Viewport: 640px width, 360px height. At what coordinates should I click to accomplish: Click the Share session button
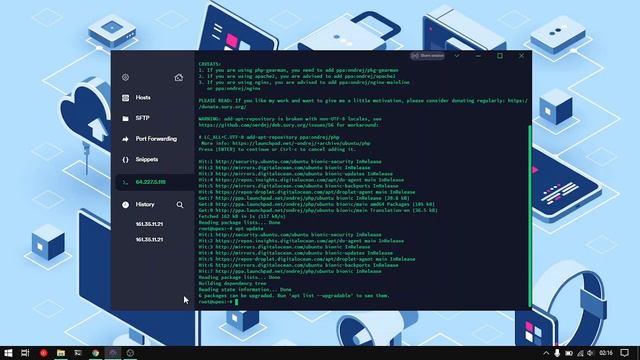click(427, 56)
